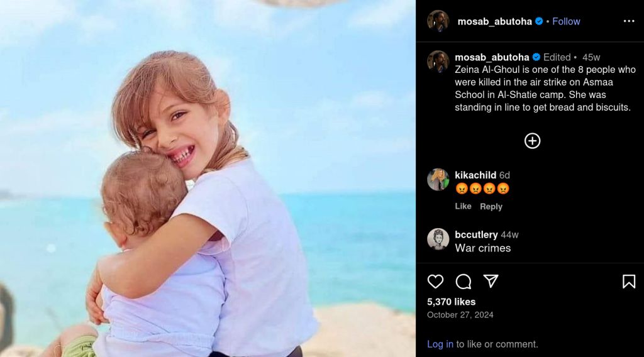Open the kikachild username link
This screenshot has width=644, height=357.
tap(475, 175)
